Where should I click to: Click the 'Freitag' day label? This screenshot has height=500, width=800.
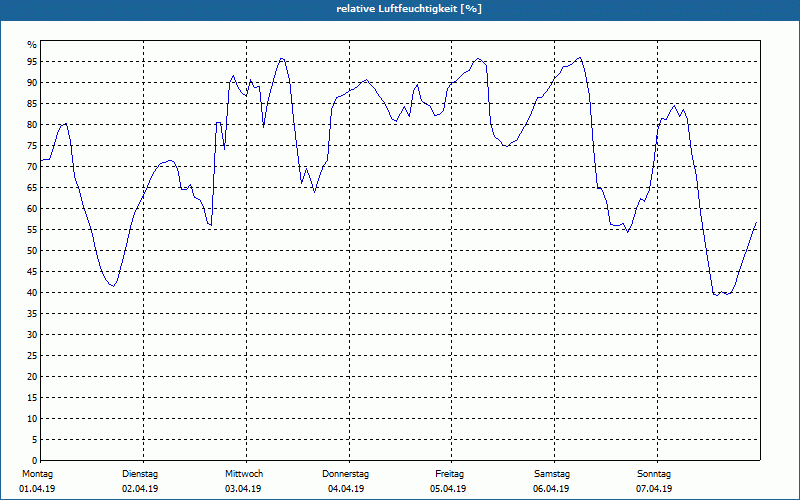pyautogui.click(x=449, y=474)
